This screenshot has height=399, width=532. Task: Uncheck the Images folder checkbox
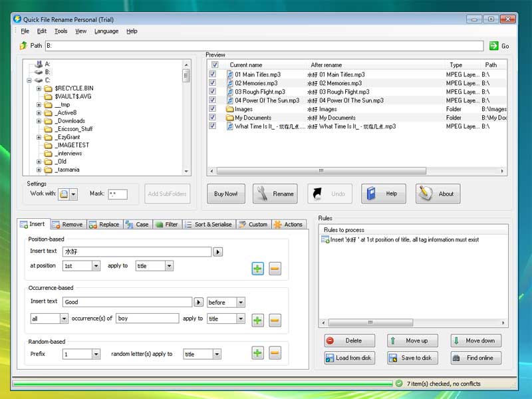coord(213,109)
